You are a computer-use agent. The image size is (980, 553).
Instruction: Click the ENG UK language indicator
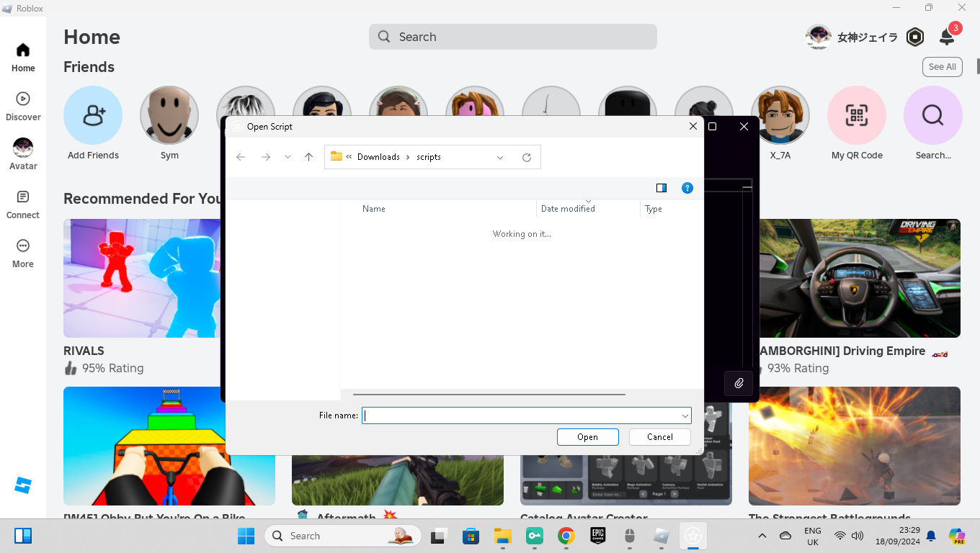click(812, 536)
